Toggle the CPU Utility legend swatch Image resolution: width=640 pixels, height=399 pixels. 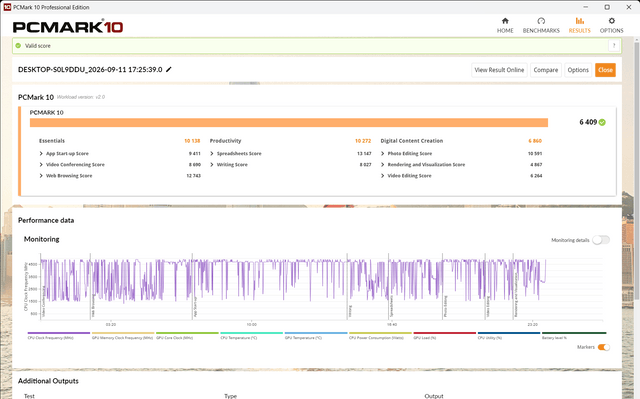[x=509, y=333]
